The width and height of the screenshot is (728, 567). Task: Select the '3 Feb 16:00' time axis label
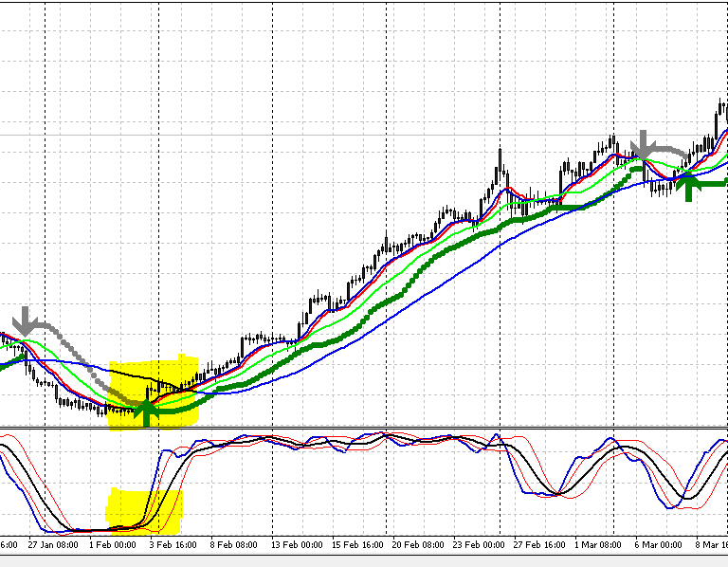tap(173, 544)
